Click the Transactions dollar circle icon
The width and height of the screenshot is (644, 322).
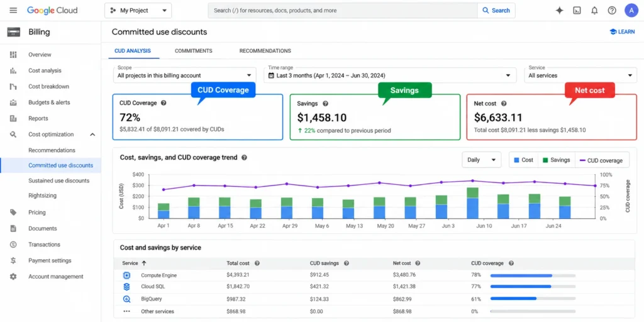tap(13, 245)
